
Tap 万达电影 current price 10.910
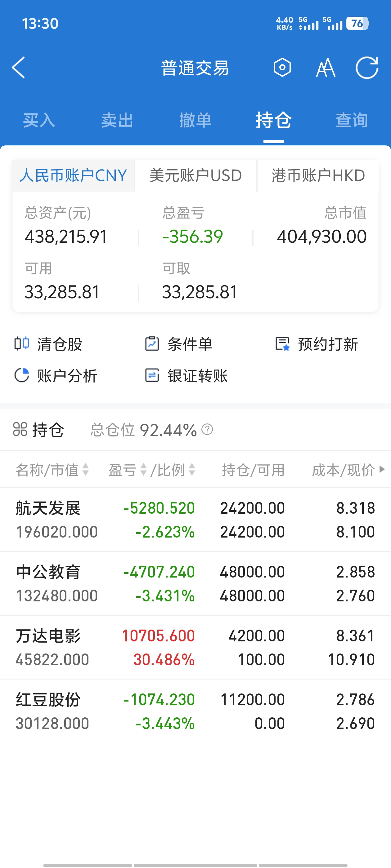(351, 659)
